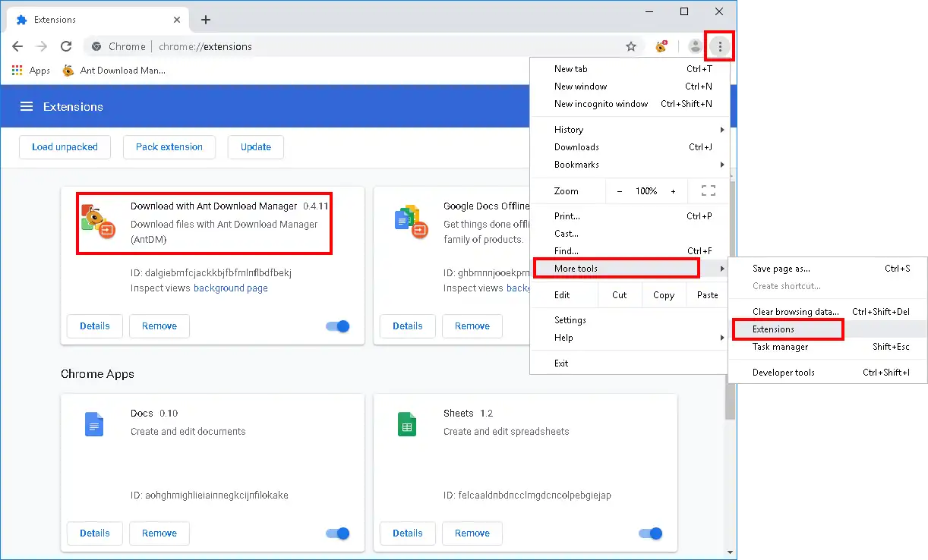Open Details for Ant Download Manager extension
Screen dimensions: 928x560
95,326
